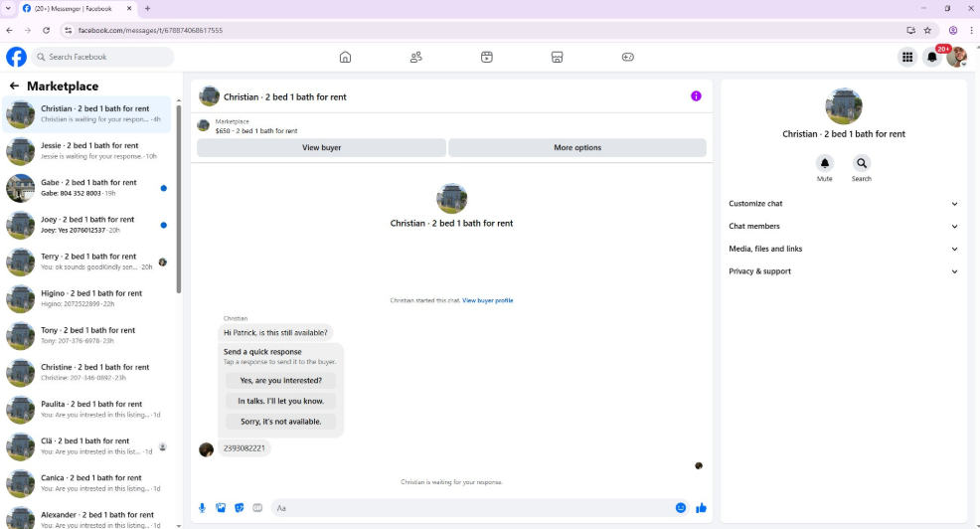This screenshot has height=529, width=980.
Task: Open a new browser tab
Action: click(x=147, y=9)
